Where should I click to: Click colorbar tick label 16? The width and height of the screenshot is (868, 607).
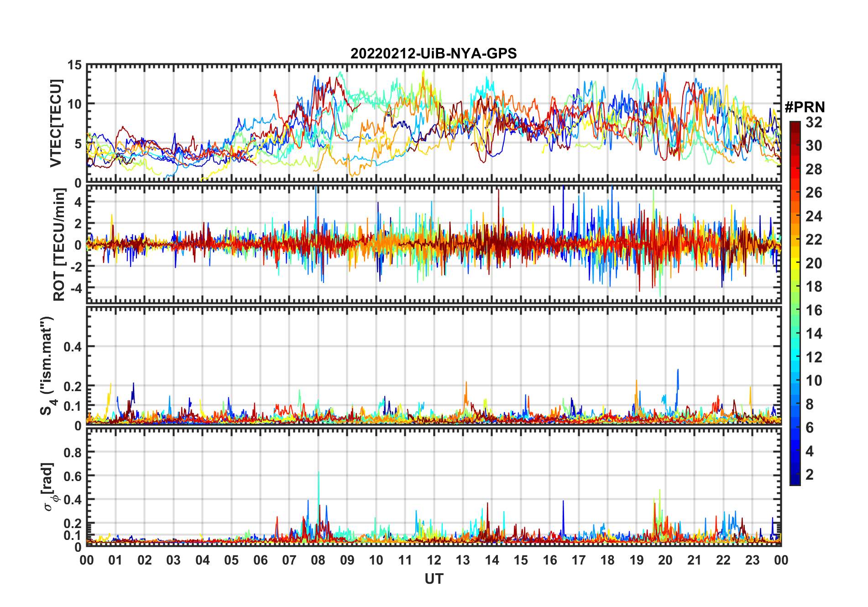(814, 310)
